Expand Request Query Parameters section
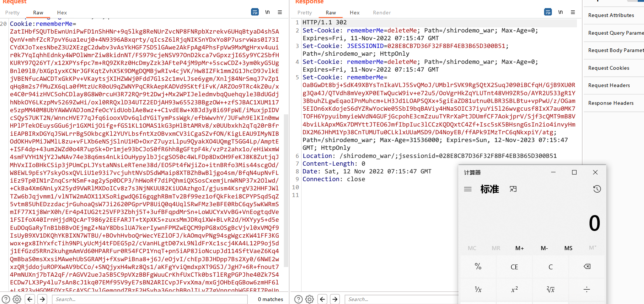The image size is (644, 304). click(614, 33)
